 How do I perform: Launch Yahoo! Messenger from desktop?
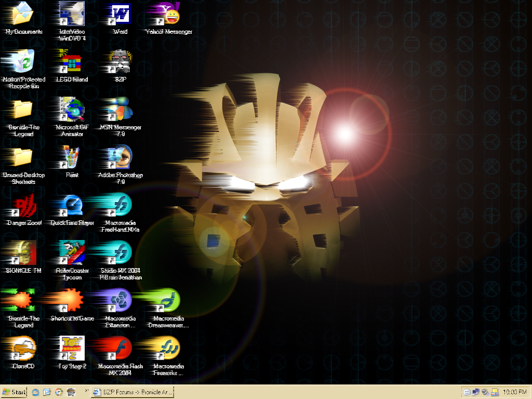pyautogui.click(x=168, y=15)
